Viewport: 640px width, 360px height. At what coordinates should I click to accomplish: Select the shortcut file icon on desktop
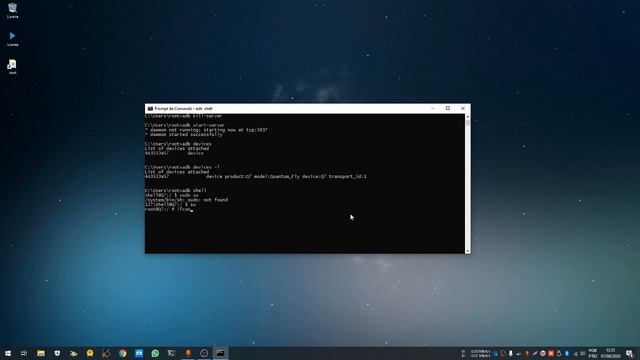click(12, 67)
